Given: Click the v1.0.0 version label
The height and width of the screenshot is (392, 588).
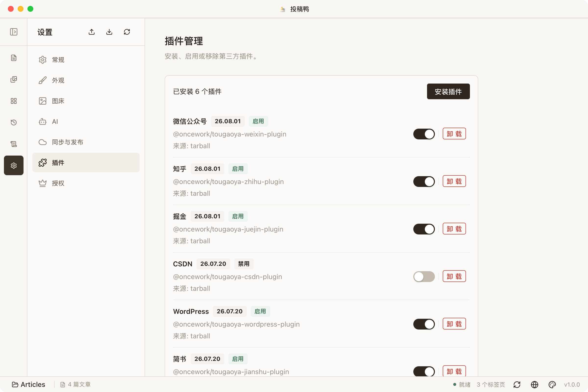Looking at the screenshot, I should [572, 384].
